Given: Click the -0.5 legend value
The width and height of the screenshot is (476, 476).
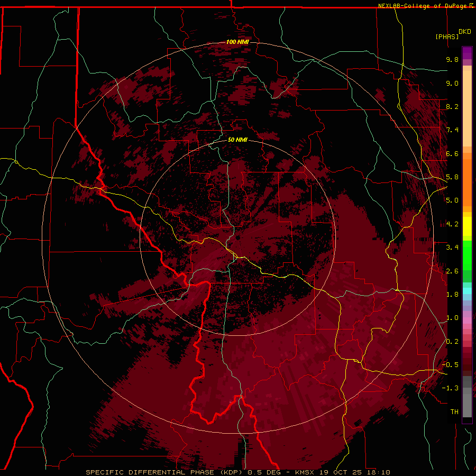Looking at the screenshot, I should pos(450,365).
